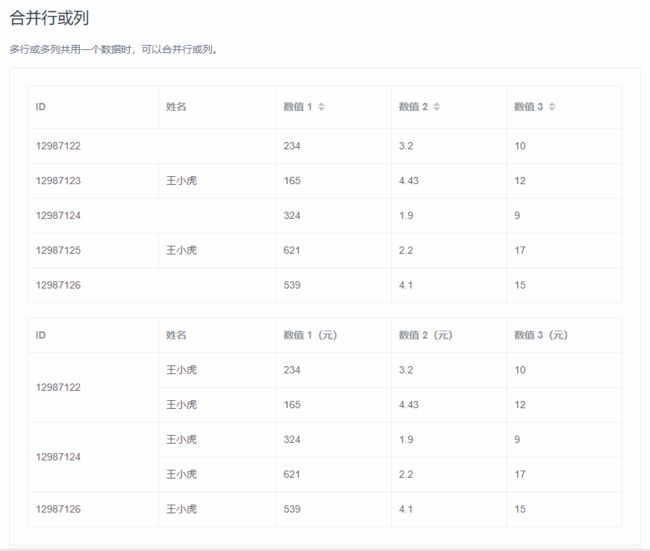Click the sort arrows beside 数值 3 header
Screen dimensions: 650x551
click(x=552, y=107)
